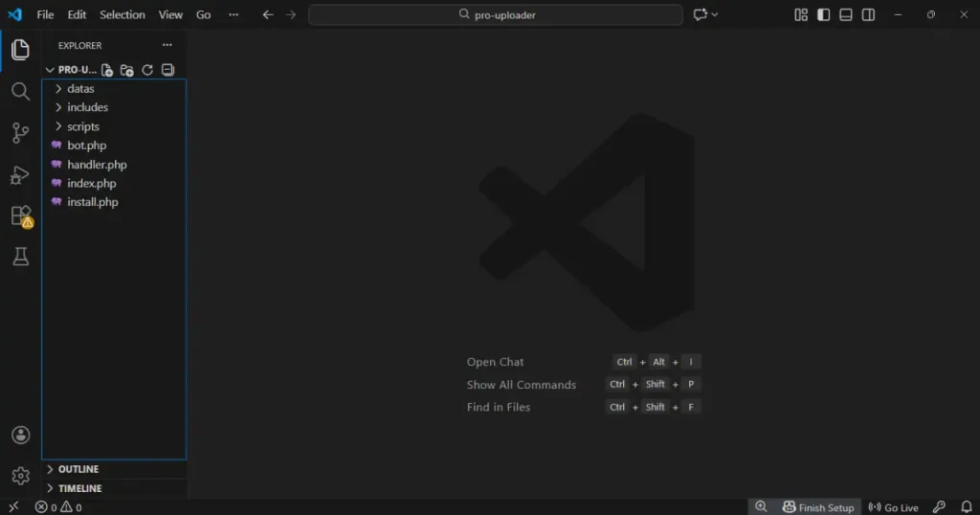Image resolution: width=980 pixels, height=515 pixels.
Task: Click Go Live in status bar
Action: (893, 507)
